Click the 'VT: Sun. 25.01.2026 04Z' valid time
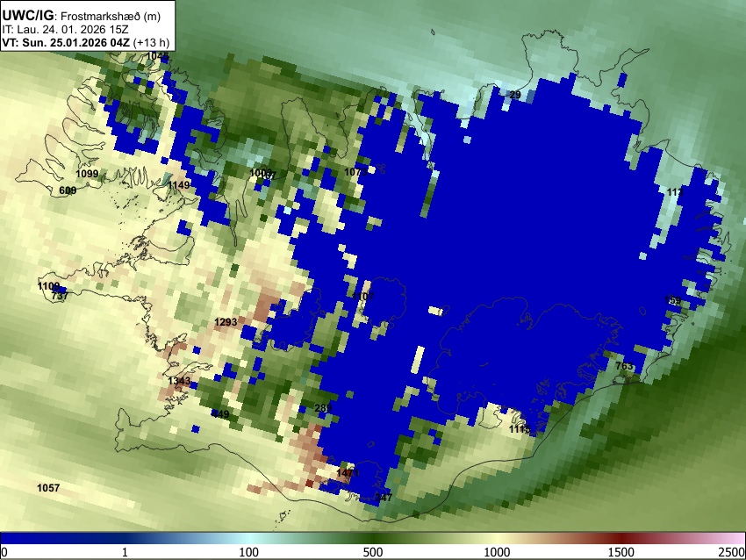746x560 pixels. [66, 42]
